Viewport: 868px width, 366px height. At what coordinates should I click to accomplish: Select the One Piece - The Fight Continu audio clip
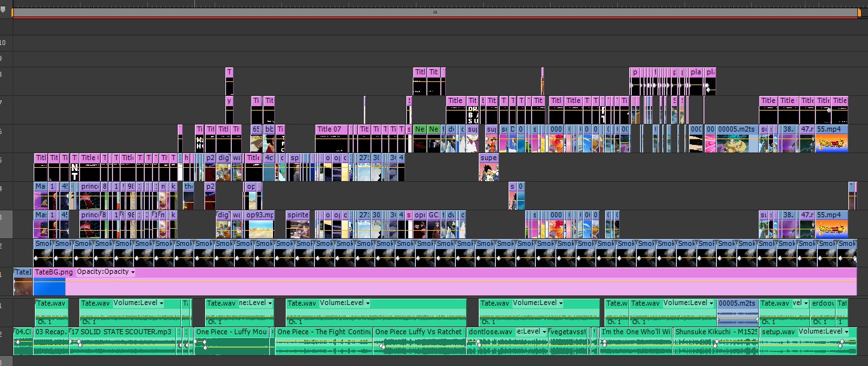pos(324,341)
